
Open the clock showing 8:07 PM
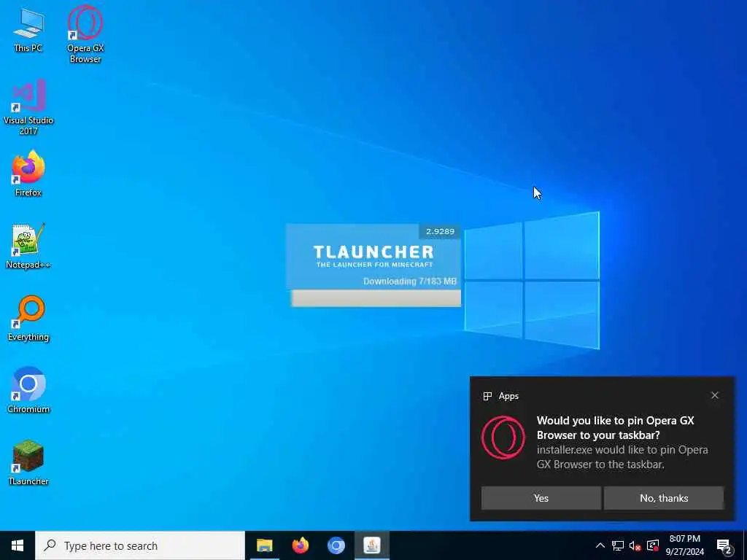point(684,545)
